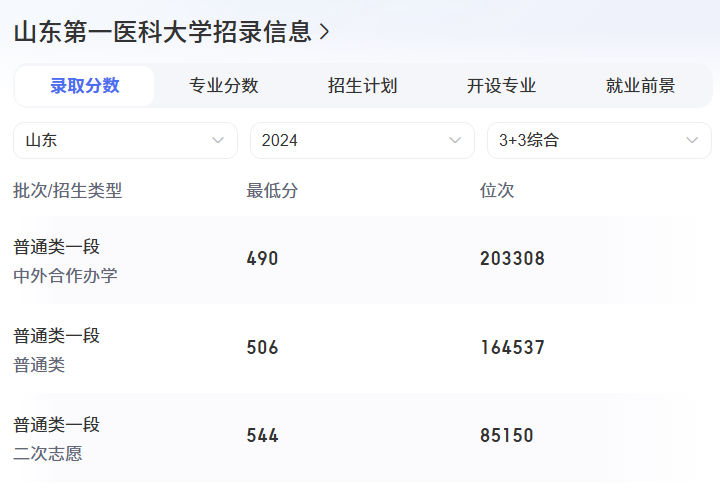
Task: Click the arrow icon beside 招录信息 title
Action: 324,33
